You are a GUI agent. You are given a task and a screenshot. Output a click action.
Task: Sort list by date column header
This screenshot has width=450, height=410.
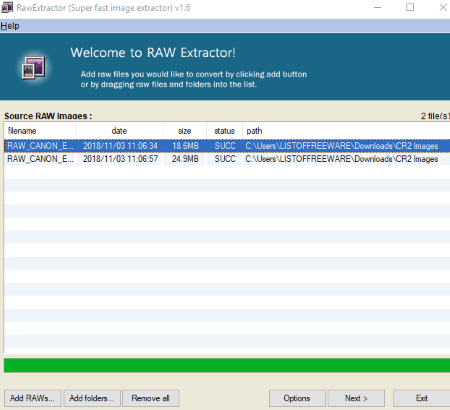120,131
